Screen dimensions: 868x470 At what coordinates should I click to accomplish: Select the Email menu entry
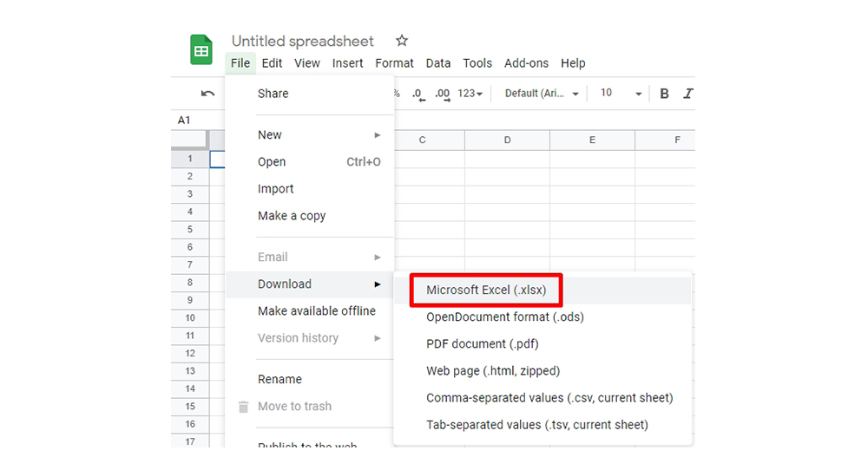coord(310,258)
